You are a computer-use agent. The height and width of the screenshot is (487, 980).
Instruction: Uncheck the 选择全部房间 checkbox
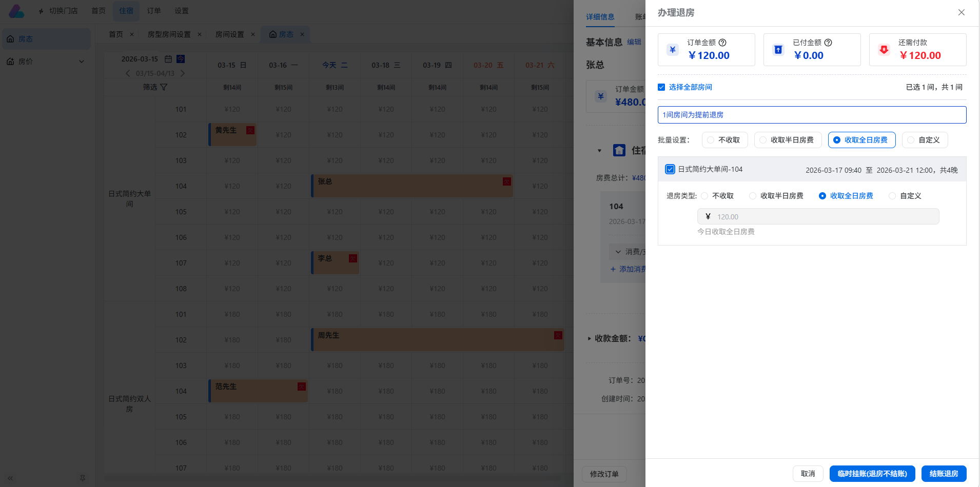pos(661,87)
